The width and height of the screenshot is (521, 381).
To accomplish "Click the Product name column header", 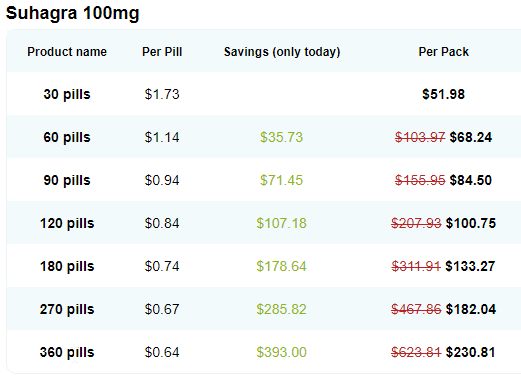I will 67,52.
